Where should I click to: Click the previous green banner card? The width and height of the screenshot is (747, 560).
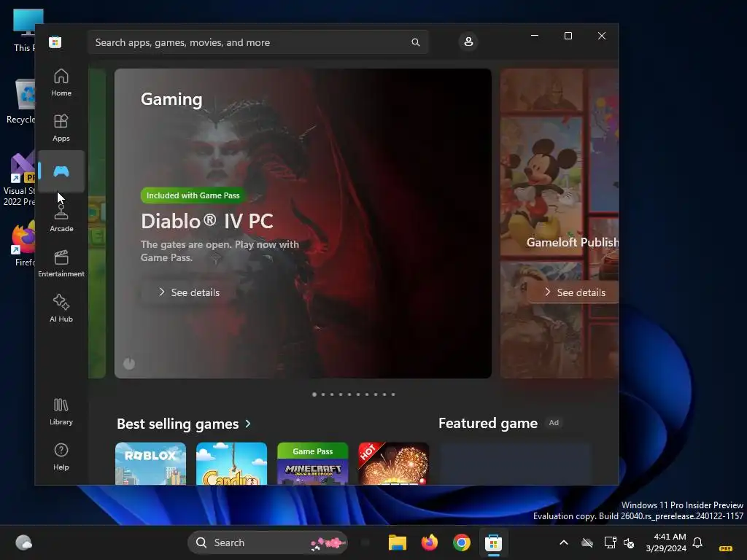[97, 223]
